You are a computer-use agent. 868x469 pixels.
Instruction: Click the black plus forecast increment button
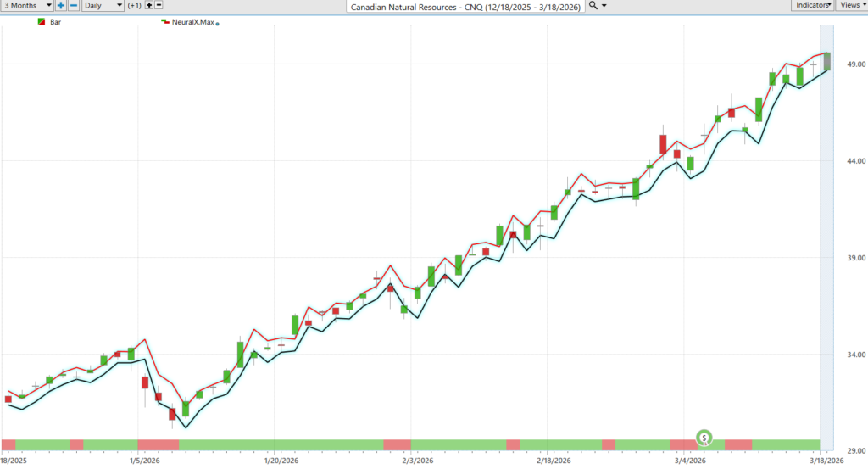tap(149, 6)
